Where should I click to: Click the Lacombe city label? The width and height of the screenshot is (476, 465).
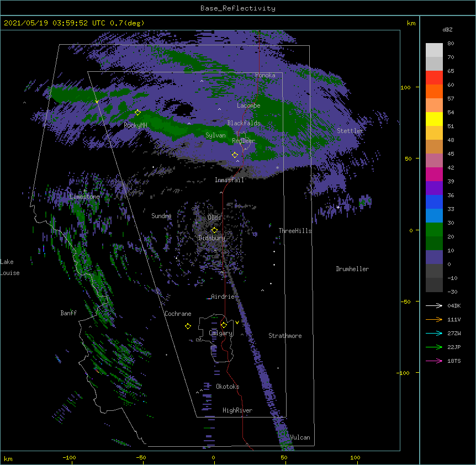click(x=248, y=105)
